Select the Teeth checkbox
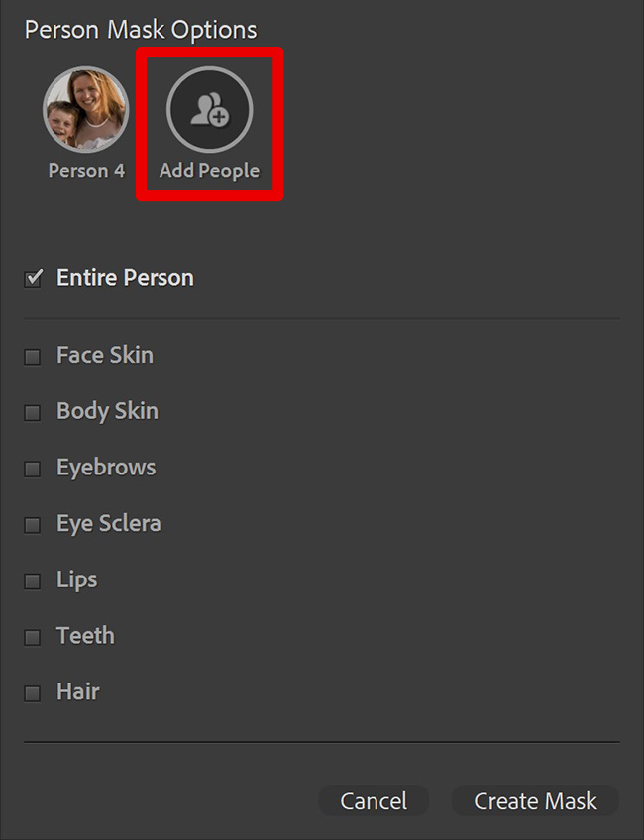 click(32, 638)
